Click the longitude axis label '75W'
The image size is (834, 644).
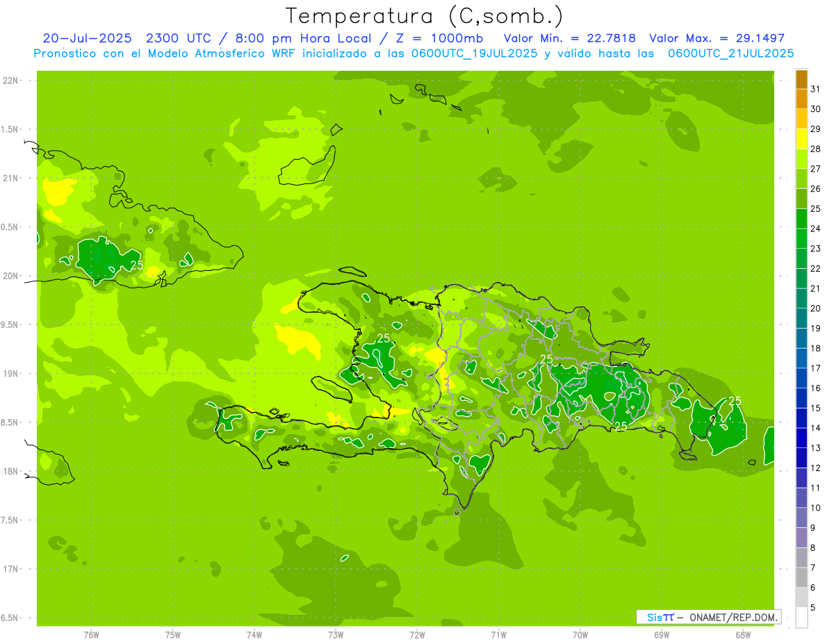(x=173, y=635)
